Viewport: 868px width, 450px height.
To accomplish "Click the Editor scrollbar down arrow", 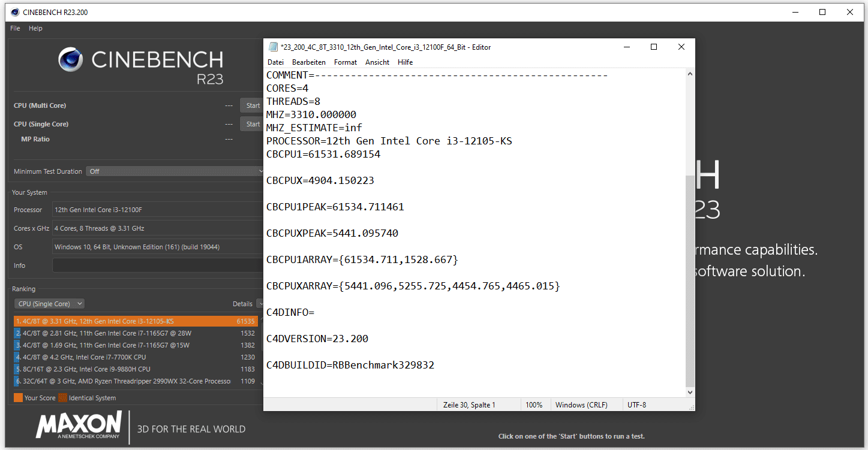I will point(690,392).
